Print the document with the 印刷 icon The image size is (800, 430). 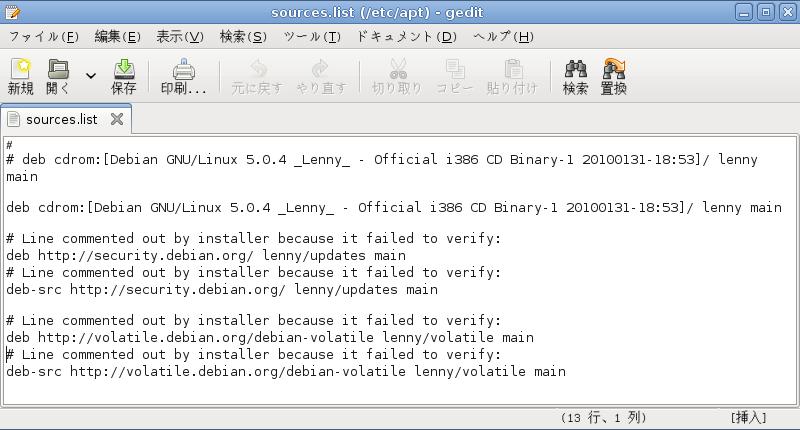[183, 69]
